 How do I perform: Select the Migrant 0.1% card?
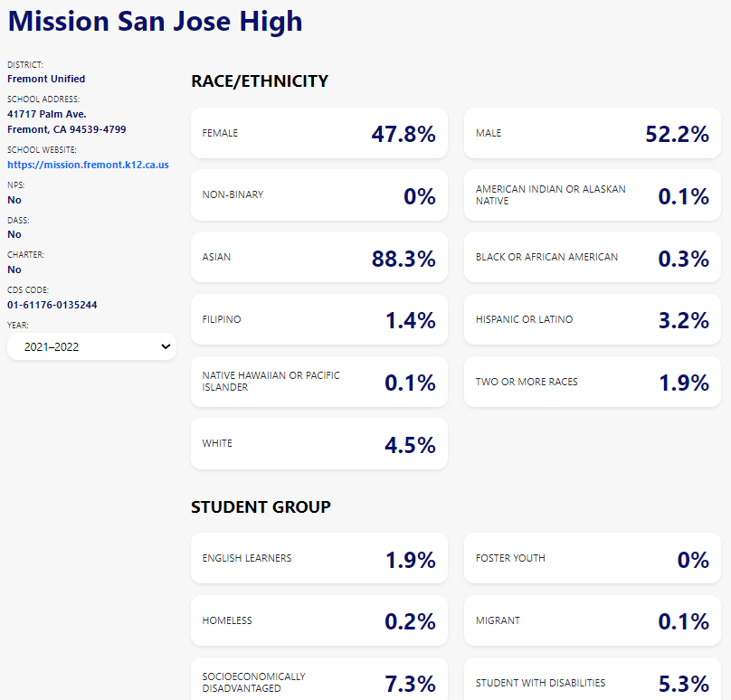(x=592, y=621)
